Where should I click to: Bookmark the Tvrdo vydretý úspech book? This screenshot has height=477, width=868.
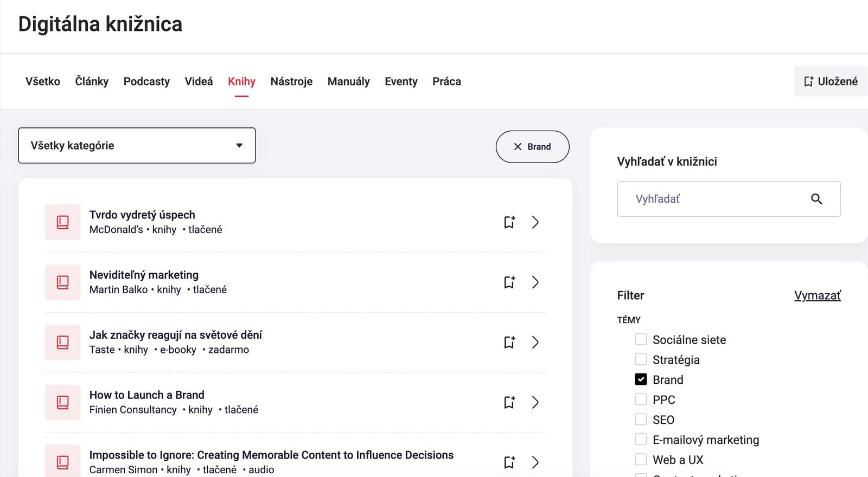[x=509, y=222]
